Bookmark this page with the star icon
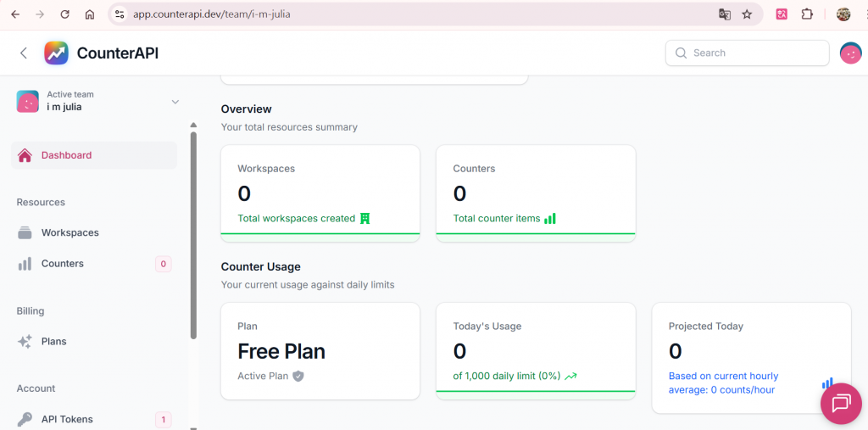 (747, 14)
